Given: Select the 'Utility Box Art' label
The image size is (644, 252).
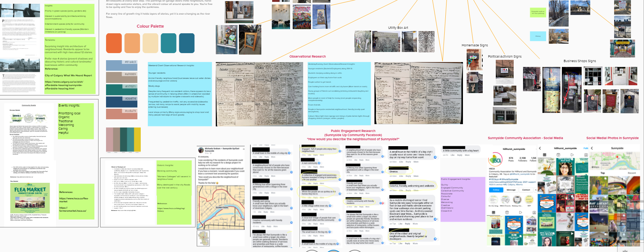Looking at the screenshot, I should pos(398,28).
